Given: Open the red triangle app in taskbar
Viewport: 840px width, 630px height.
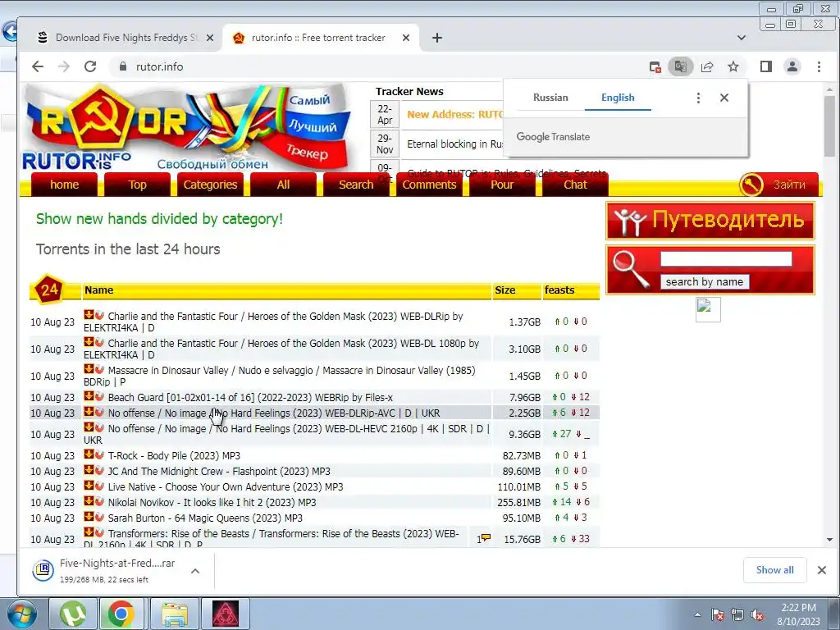Looking at the screenshot, I should coord(226,614).
